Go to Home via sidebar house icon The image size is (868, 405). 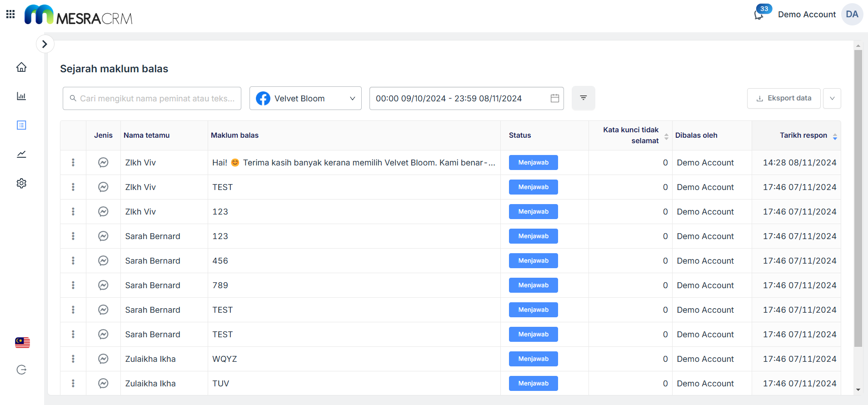click(21, 67)
